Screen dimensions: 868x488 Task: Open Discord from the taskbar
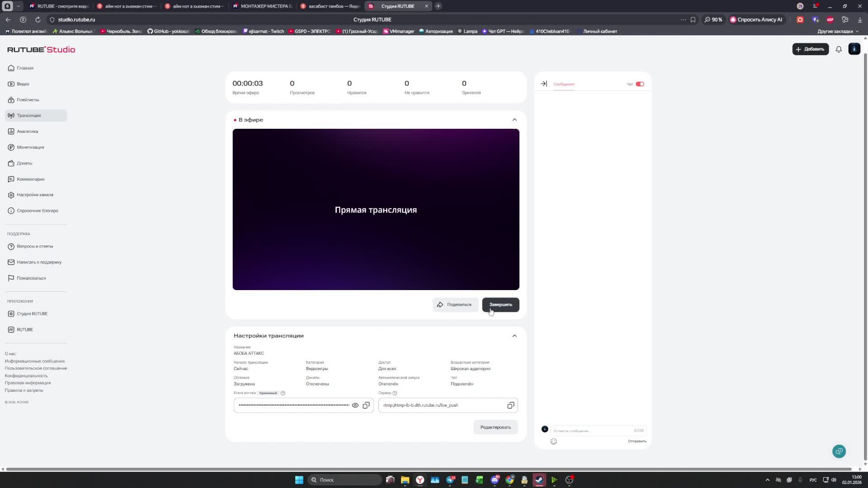495,480
